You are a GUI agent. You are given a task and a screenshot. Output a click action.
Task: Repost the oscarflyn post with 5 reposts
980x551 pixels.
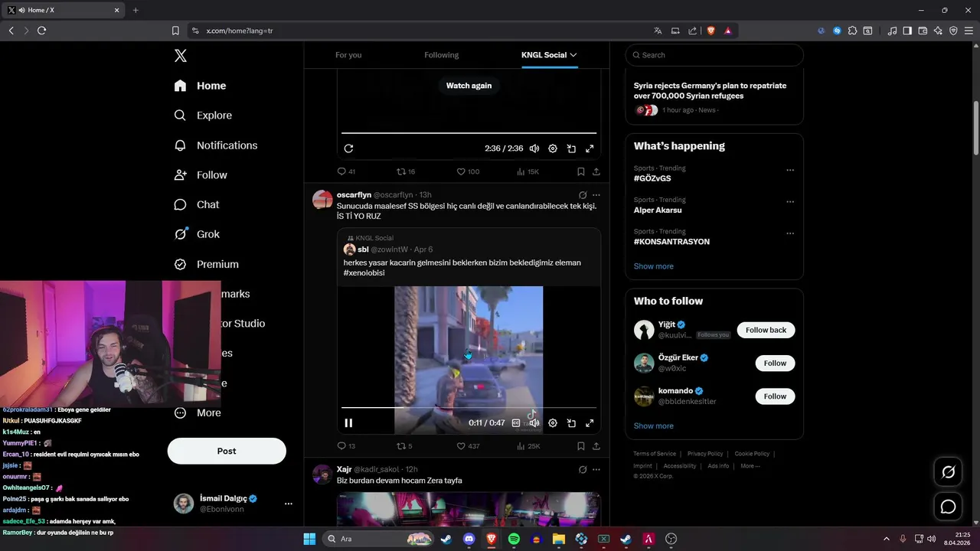404,446
